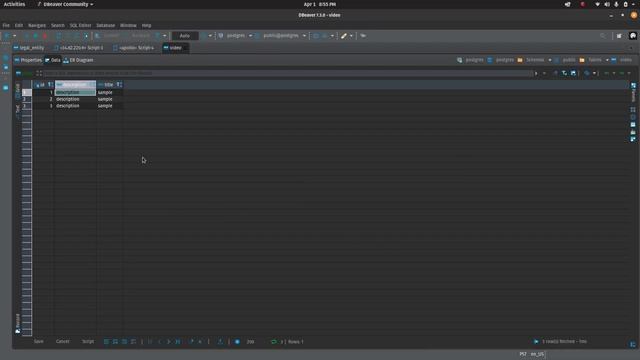This screenshot has width=640, height=360.
Task: Open the Panels toggle icon on right edge
Action: 633,92
